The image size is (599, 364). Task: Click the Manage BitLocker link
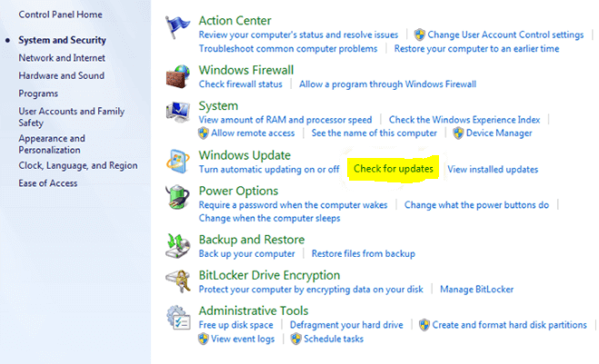[x=477, y=290]
